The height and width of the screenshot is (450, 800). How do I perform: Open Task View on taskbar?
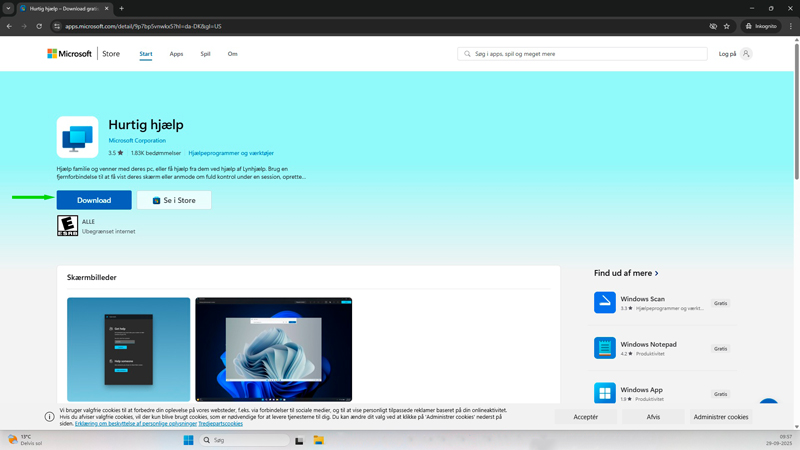pyautogui.click(x=299, y=440)
